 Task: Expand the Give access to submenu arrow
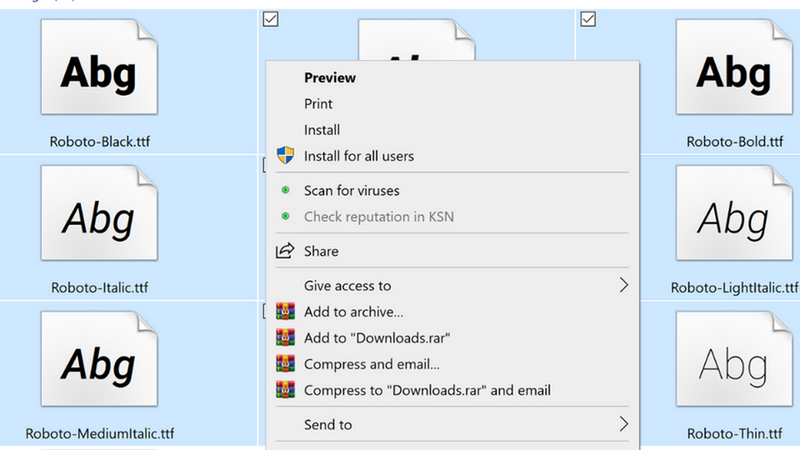623,285
